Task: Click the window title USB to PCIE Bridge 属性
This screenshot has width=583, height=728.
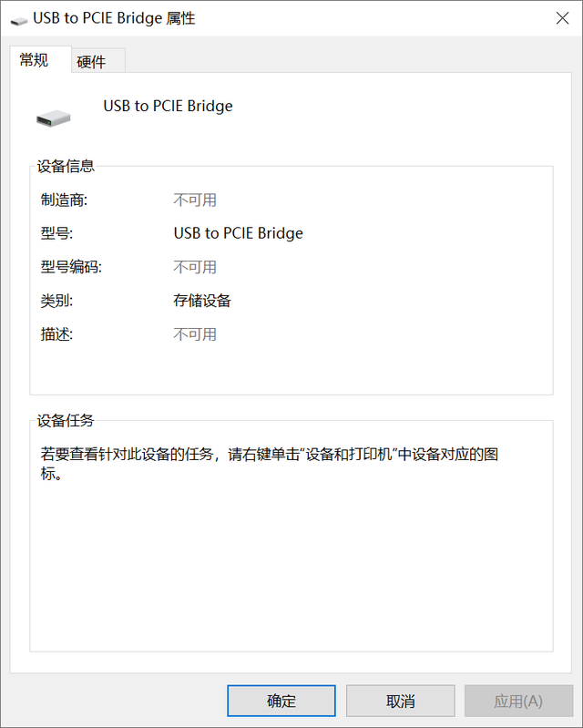Action: 114,18
